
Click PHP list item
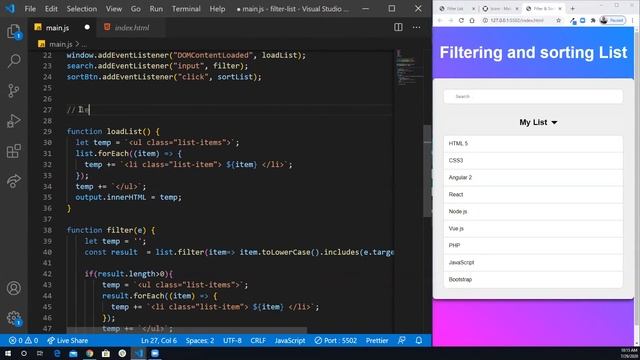(533, 246)
